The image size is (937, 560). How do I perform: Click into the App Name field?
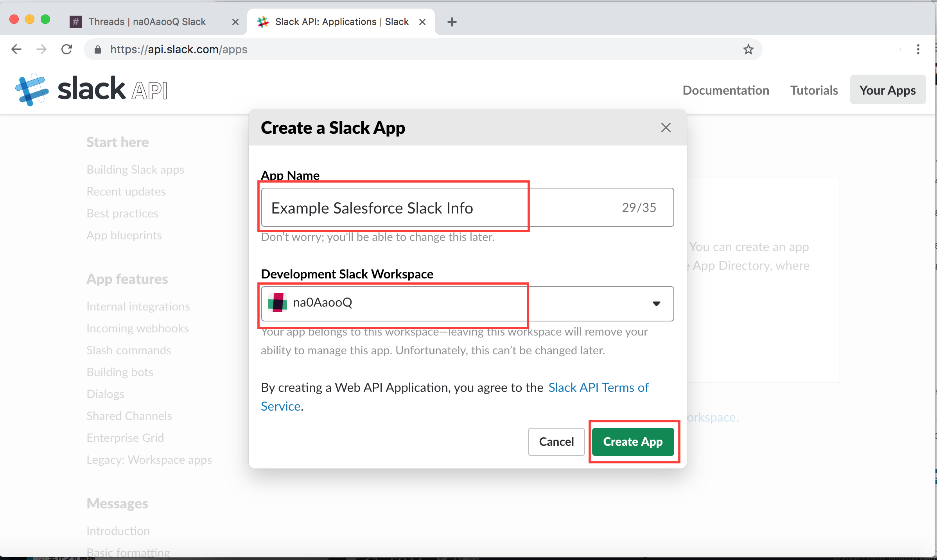[x=467, y=207]
